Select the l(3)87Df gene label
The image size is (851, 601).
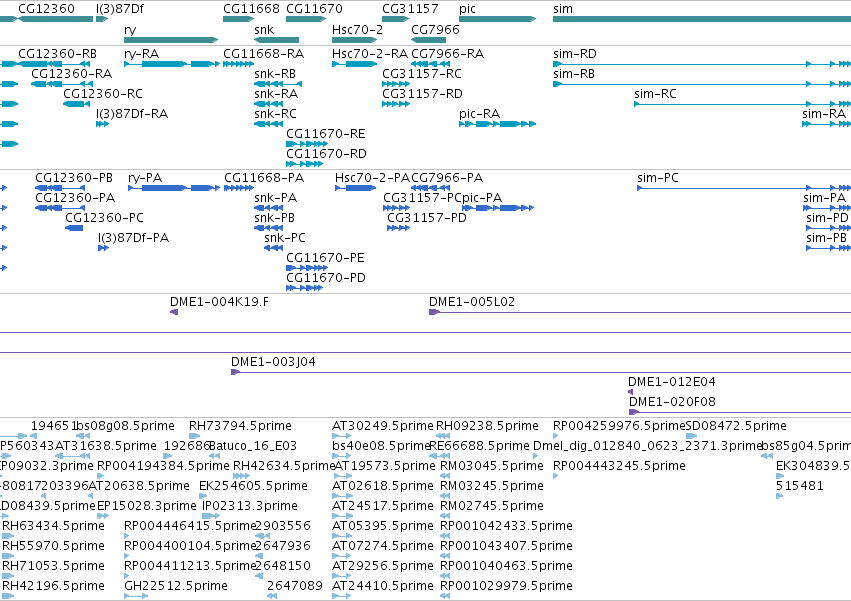click(x=120, y=9)
